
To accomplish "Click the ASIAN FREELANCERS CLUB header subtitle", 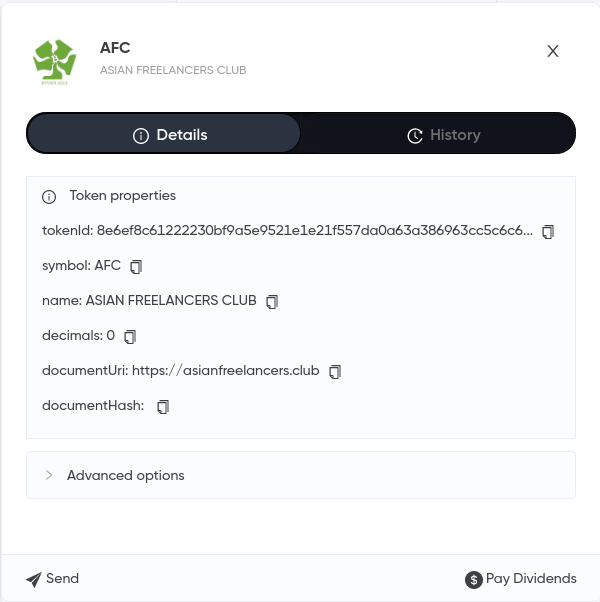I will (173, 70).
